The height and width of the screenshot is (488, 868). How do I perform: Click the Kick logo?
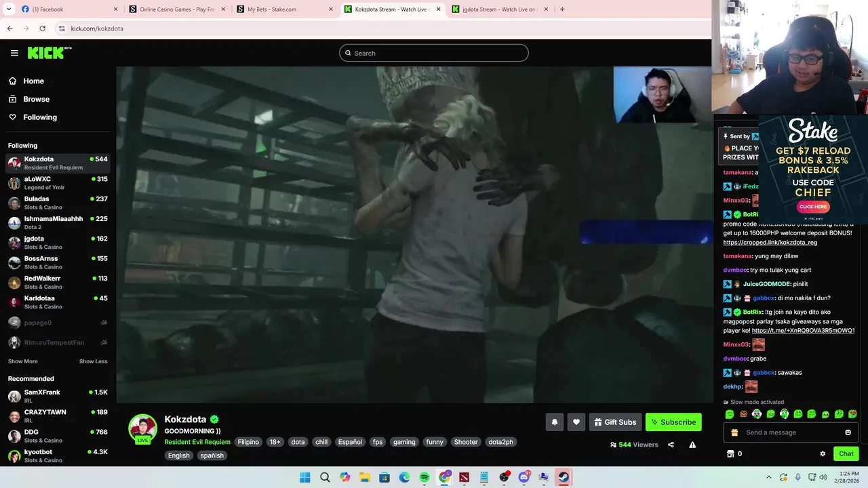(x=49, y=53)
